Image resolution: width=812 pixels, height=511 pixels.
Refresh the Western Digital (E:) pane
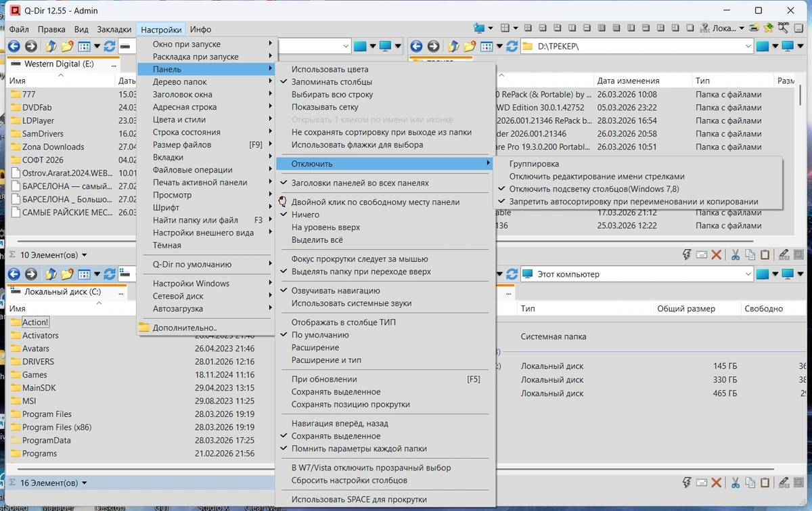(109, 46)
